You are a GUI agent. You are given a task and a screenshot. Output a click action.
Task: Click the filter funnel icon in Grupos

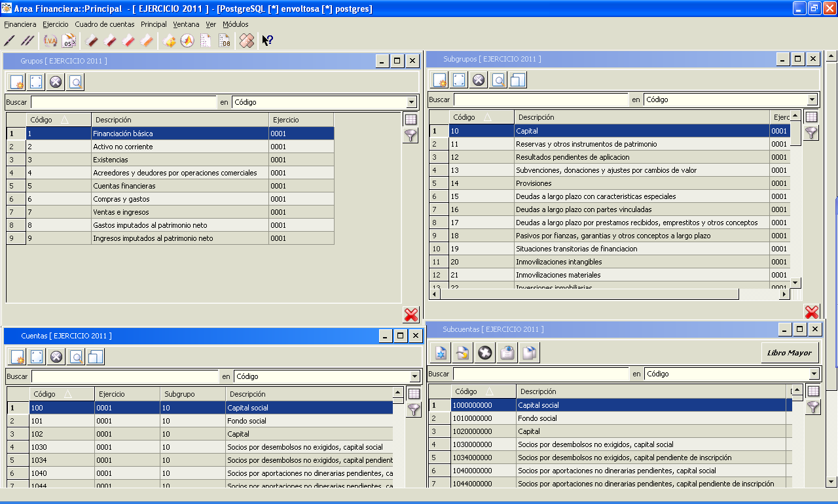pyautogui.click(x=410, y=136)
